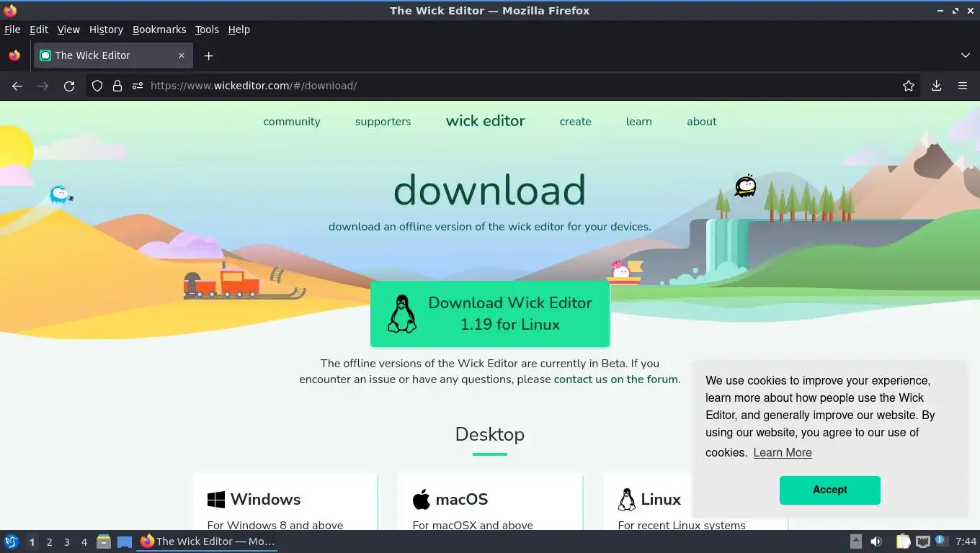Open Firefox View pinned icon
The width and height of the screenshot is (980, 553).
[14, 55]
